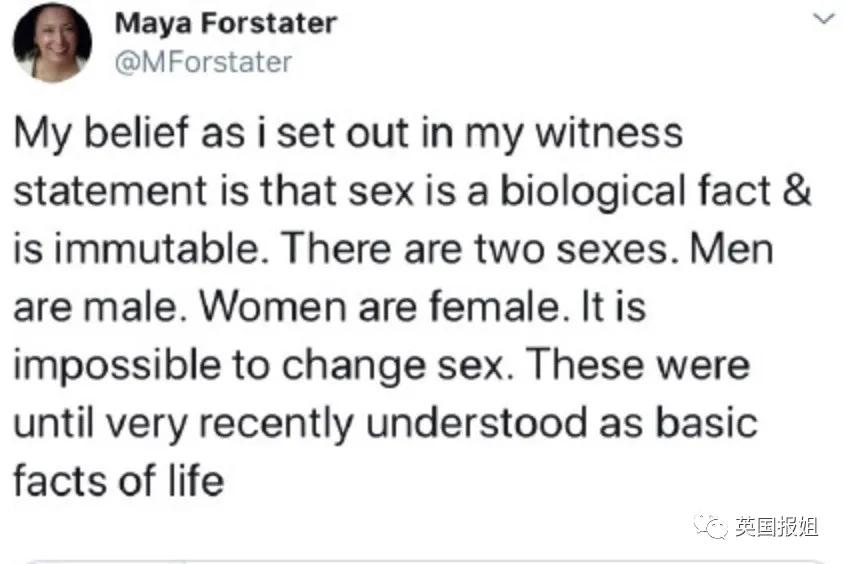Click the card outline below the tweet
This screenshot has width=846, height=564.
point(423,560)
